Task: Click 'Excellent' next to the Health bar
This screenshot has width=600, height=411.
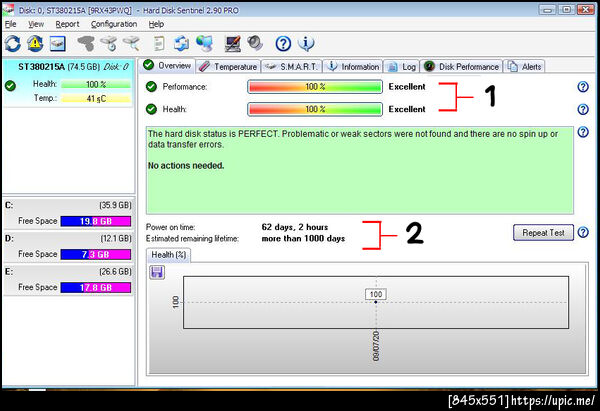Action: [x=407, y=109]
